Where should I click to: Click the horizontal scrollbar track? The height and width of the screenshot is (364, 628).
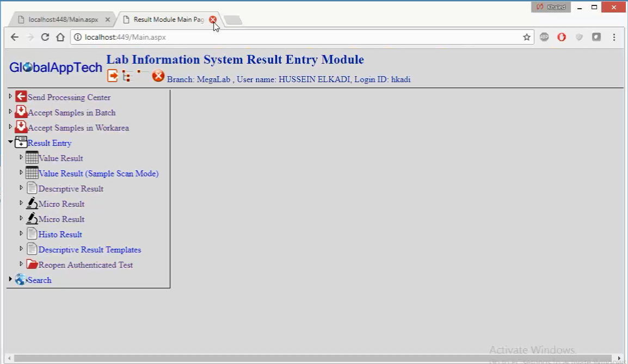point(312,358)
